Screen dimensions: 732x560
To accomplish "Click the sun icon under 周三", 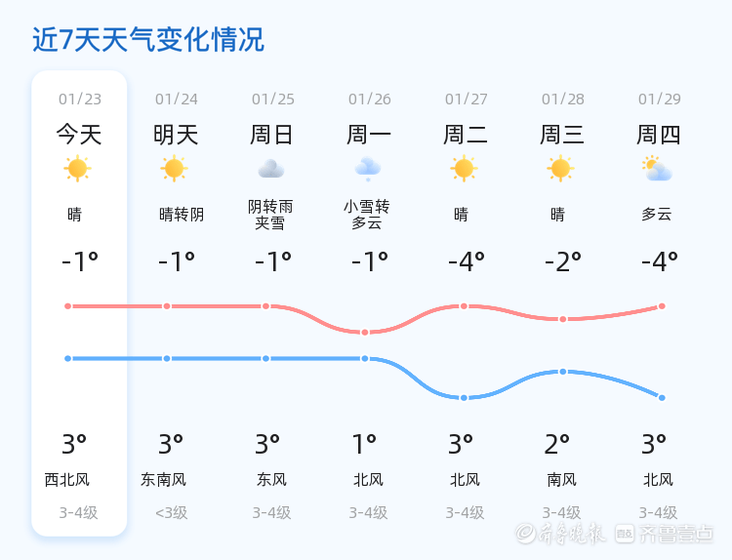I will (x=560, y=169).
